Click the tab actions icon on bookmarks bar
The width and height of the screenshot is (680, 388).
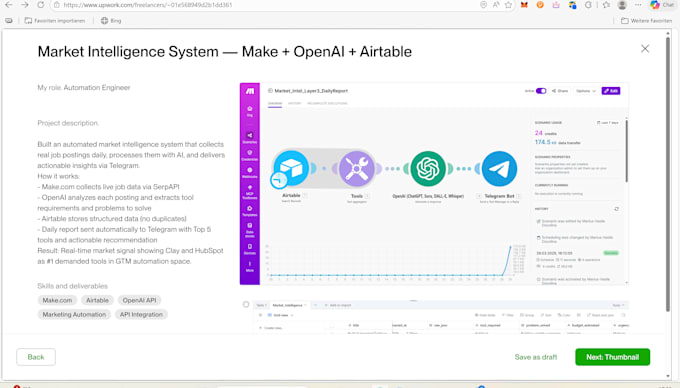[9, 20]
